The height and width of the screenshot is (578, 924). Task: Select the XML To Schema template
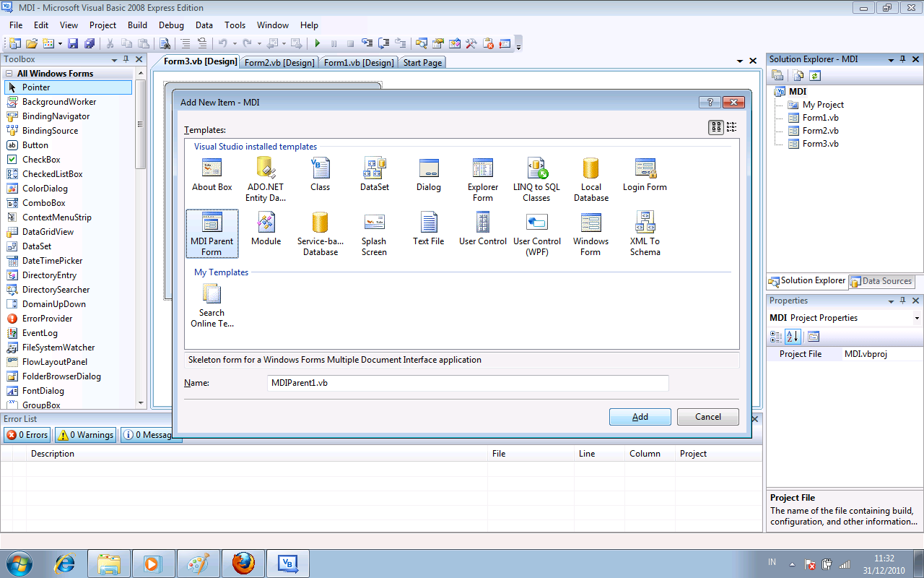[x=645, y=234]
